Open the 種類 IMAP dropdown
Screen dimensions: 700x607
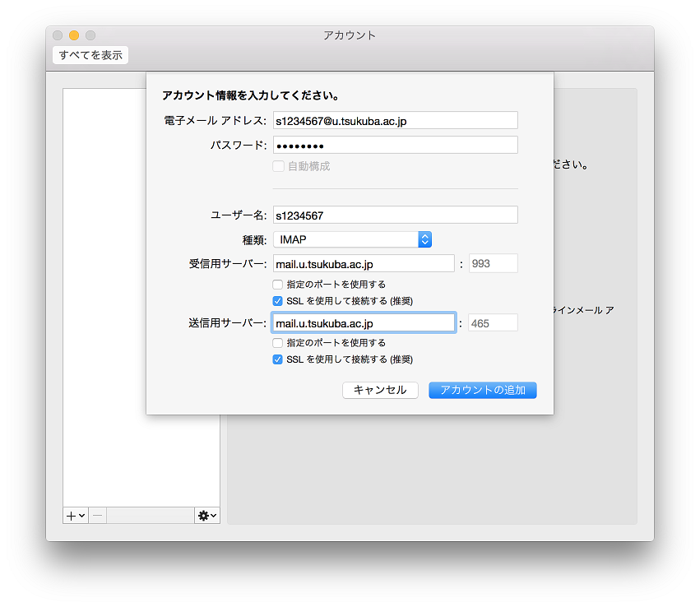point(352,239)
